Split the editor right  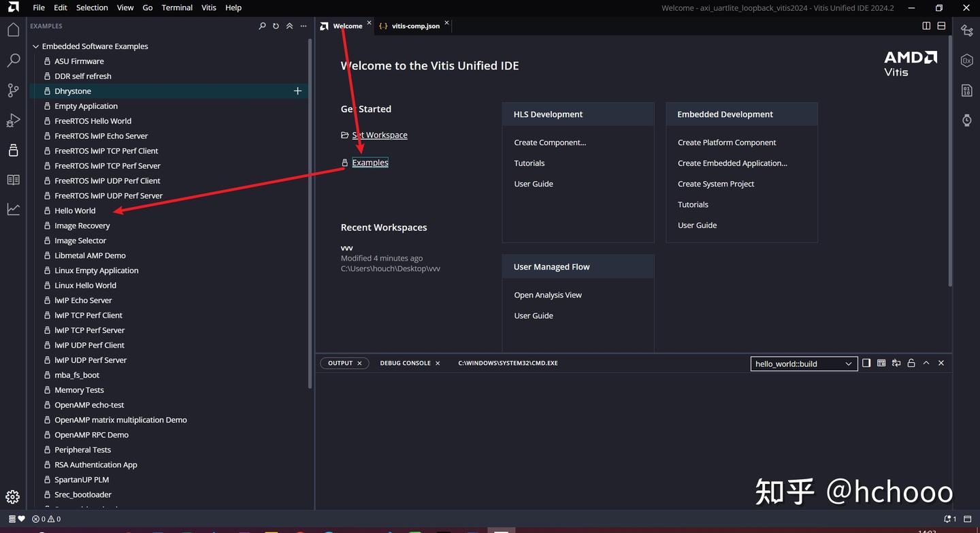(926, 26)
